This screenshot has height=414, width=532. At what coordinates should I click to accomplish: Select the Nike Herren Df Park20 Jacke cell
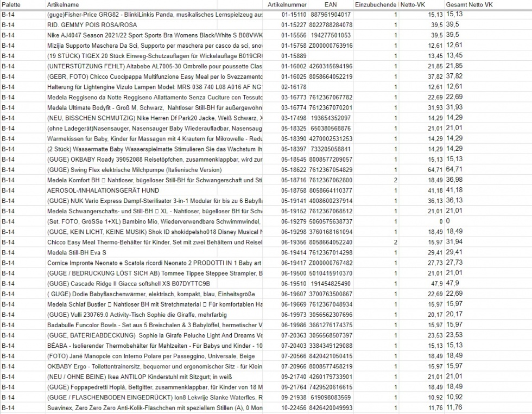[154, 118]
